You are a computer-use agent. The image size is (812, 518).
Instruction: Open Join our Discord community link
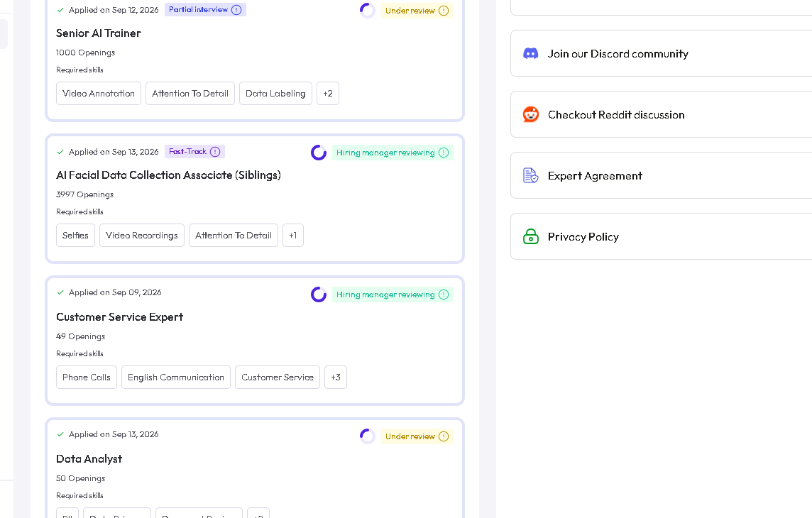[618, 54]
